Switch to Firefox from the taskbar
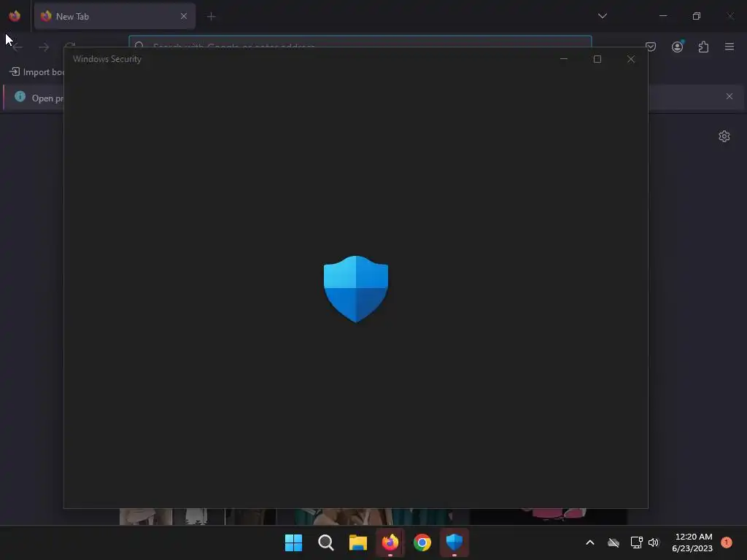Viewport: 747px width, 560px height. point(390,542)
